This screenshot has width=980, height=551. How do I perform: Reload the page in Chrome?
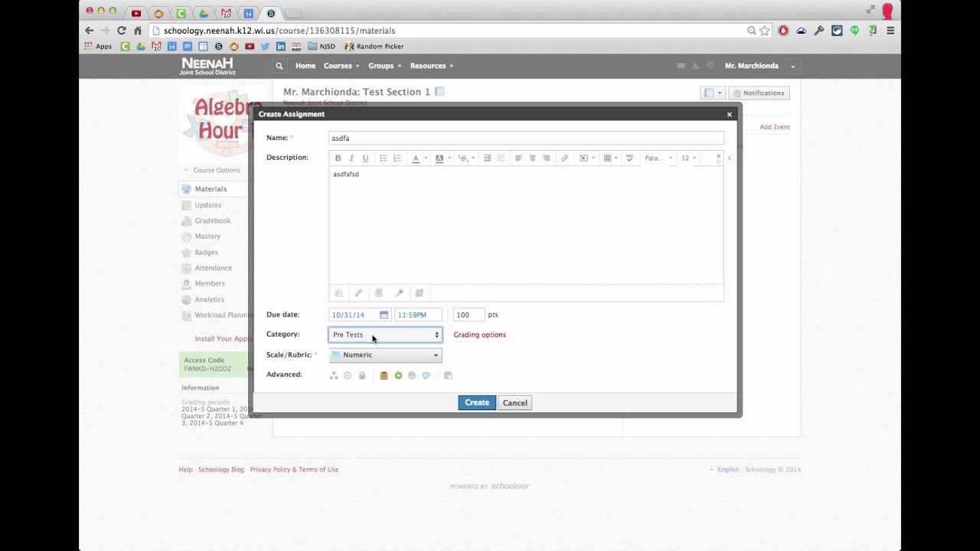[121, 31]
